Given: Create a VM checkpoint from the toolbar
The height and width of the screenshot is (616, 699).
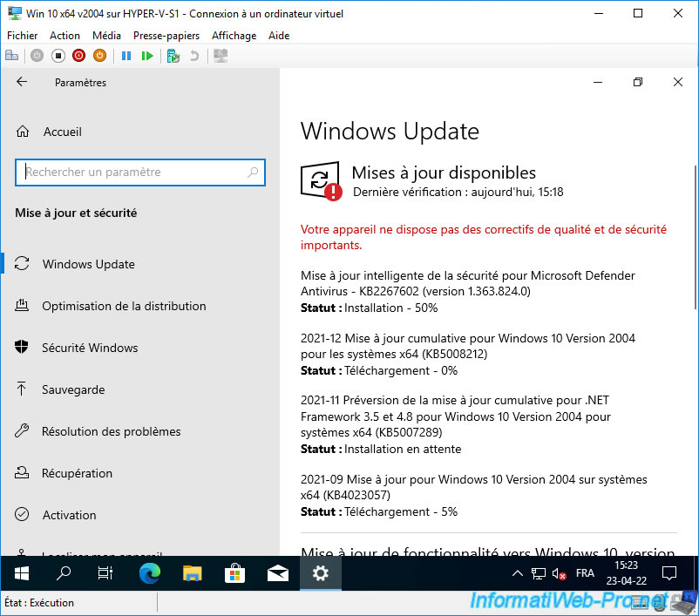Looking at the screenshot, I should click(x=173, y=56).
